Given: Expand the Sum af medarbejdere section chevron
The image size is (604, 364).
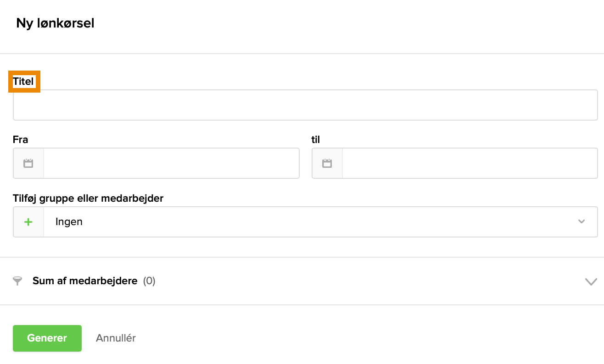Looking at the screenshot, I should tap(591, 281).
